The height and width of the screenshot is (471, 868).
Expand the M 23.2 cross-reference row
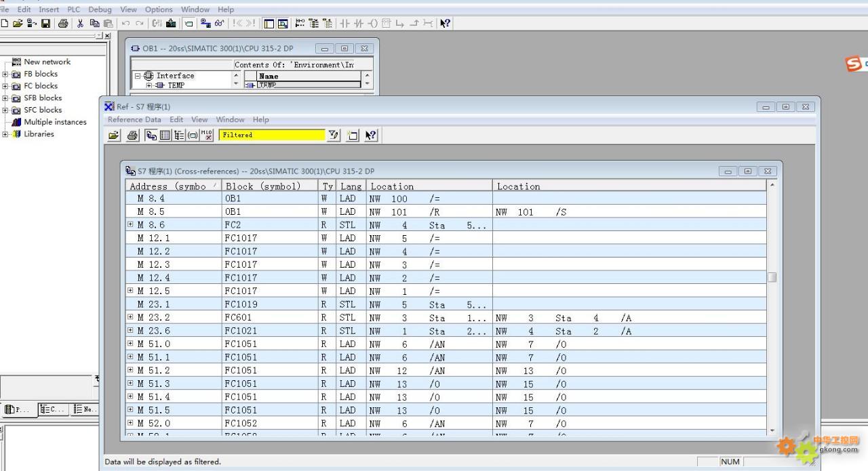(130, 317)
